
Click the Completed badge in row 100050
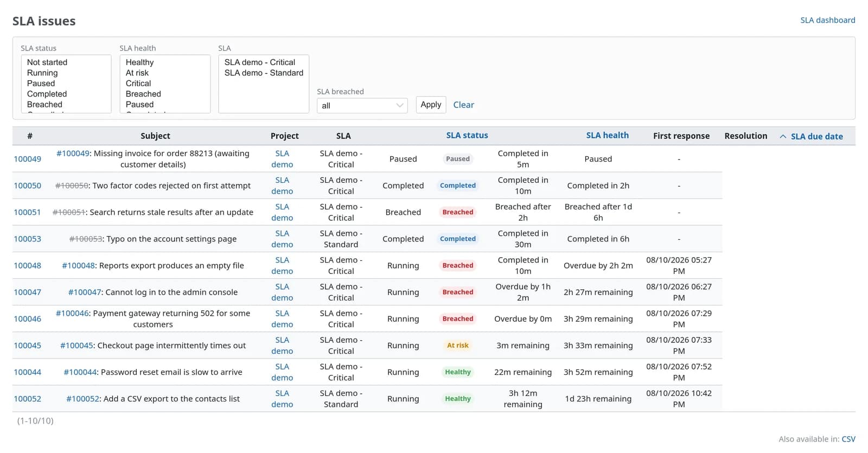pyautogui.click(x=458, y=186)
